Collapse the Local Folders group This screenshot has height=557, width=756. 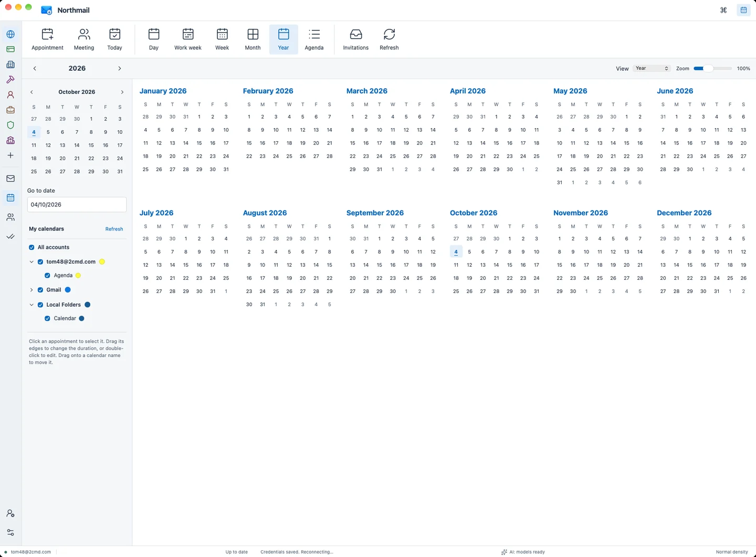click(x=31, y=304)
